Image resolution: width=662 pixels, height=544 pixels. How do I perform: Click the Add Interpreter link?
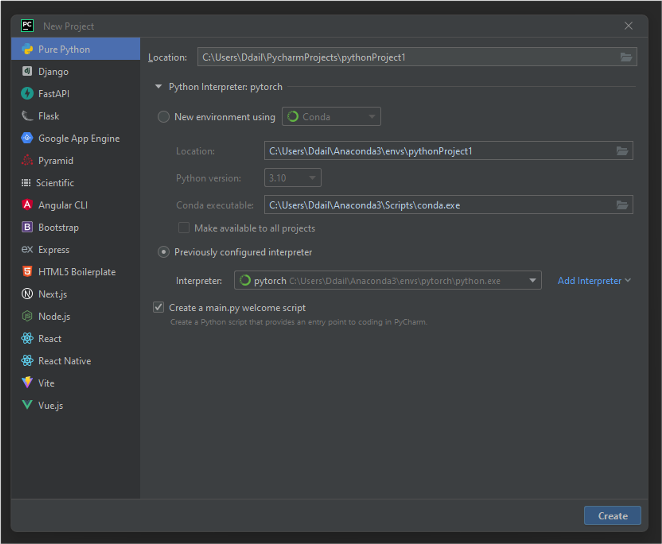pos(589,280)
